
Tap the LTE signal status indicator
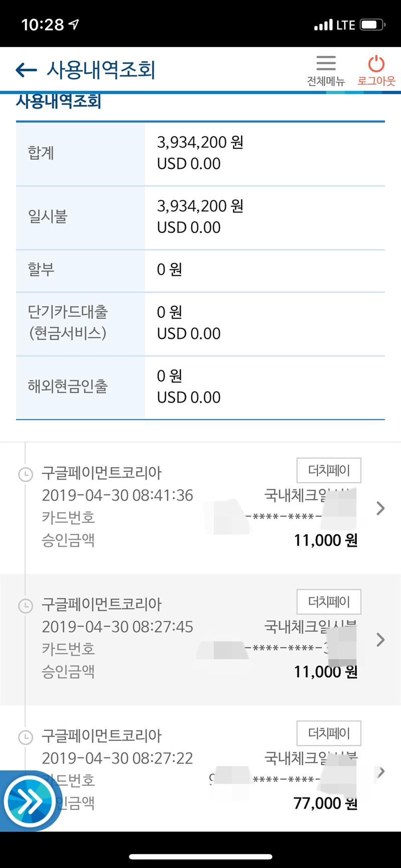coord(334,25)
